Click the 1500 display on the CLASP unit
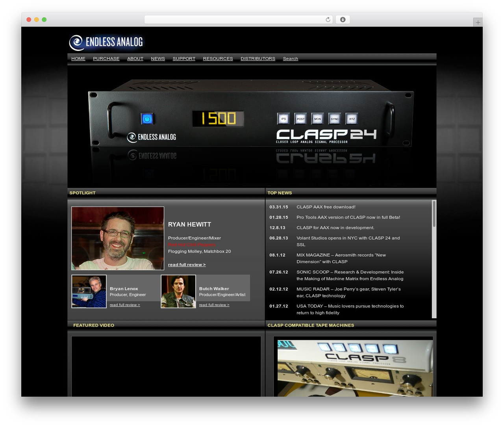504x427 pixels. tap(218, 119)
